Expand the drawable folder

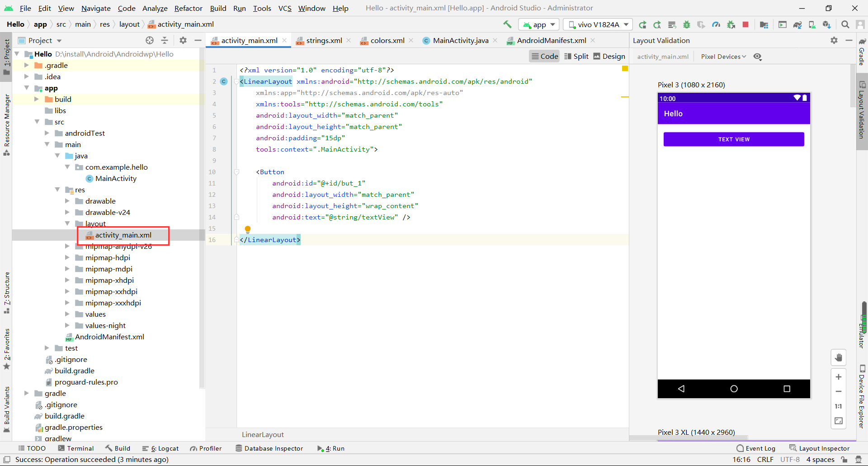(x=67, y=201)
